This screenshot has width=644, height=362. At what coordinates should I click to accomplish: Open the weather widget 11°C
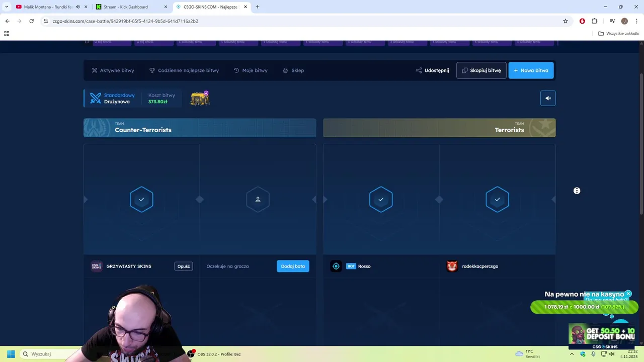[528, 354]
